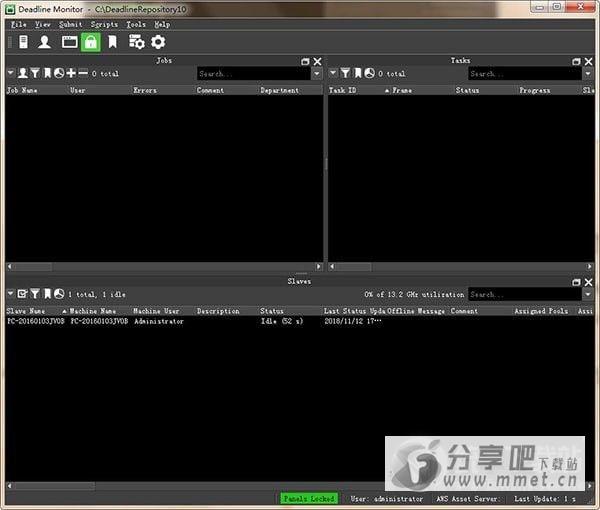Screen dimensions: 600x510
Task: Click the Administrator machine user cell
Action: (159, 321)
